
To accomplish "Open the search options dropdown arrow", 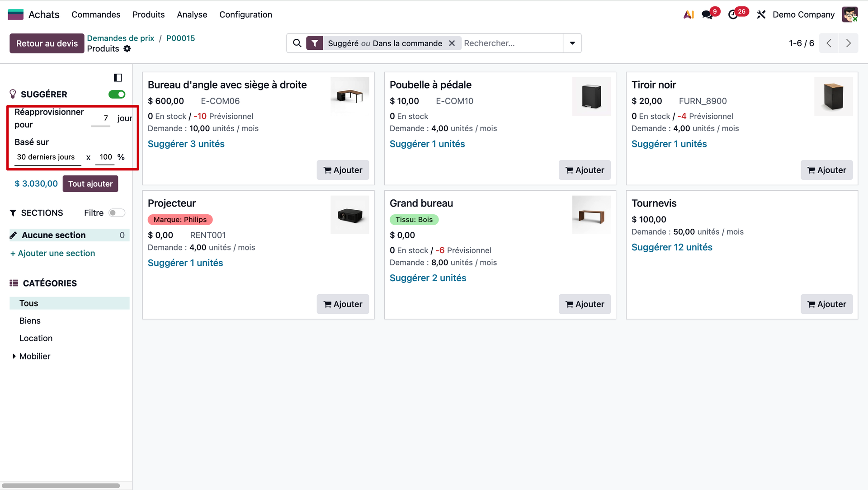I will click(572, 43).
